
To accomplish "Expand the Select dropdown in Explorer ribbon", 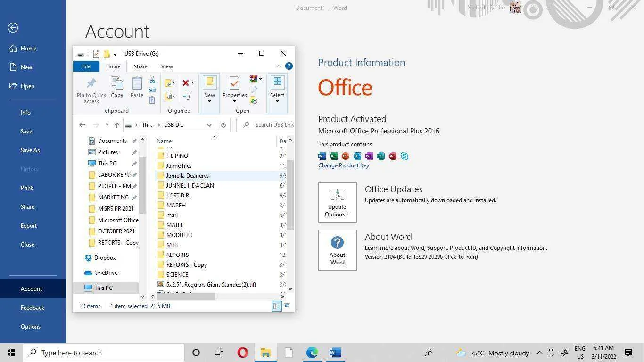I will (x=277, y=101).
